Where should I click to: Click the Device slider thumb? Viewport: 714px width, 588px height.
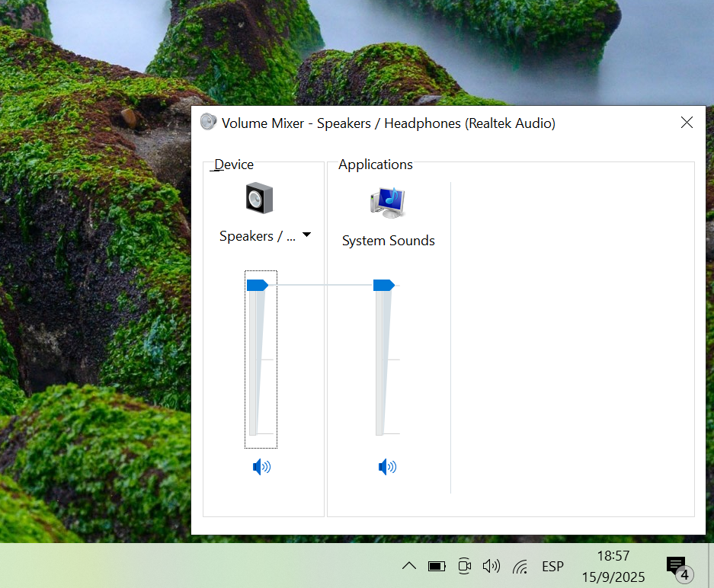[257, 285]
